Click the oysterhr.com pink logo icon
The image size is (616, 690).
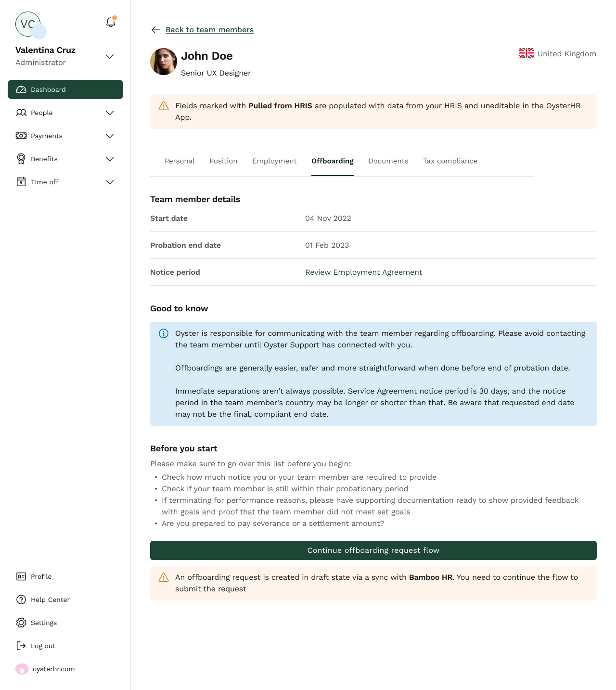(22, 669)
